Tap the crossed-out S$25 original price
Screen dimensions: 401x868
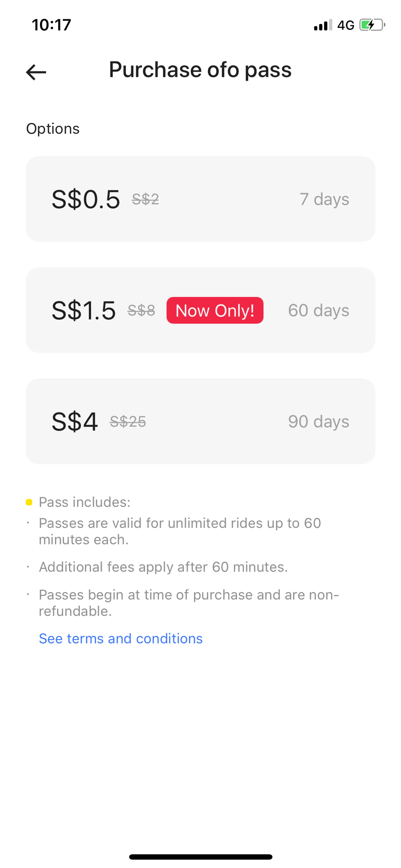(x=128, y=422)
